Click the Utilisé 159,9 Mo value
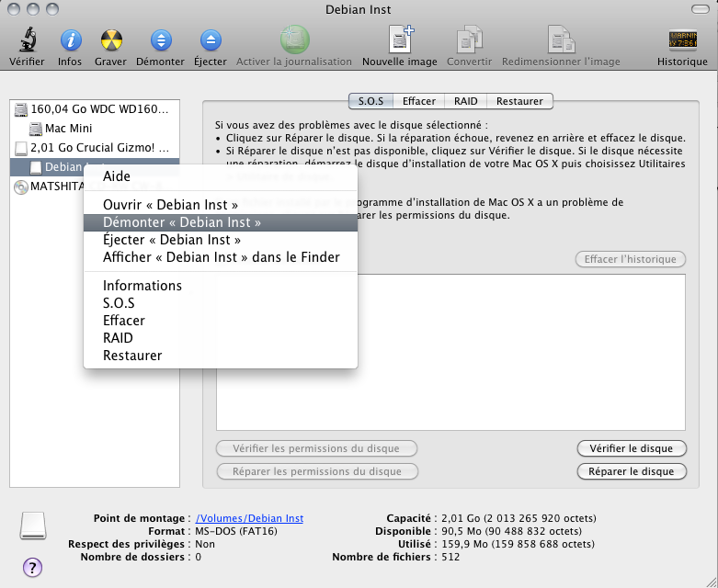 (x=518, y=544)
